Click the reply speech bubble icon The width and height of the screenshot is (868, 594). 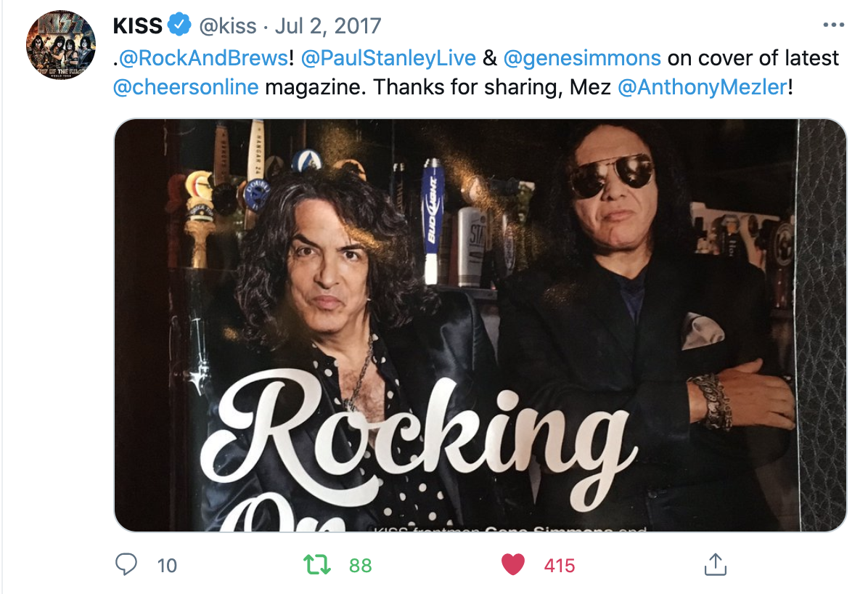click(126, 565)
